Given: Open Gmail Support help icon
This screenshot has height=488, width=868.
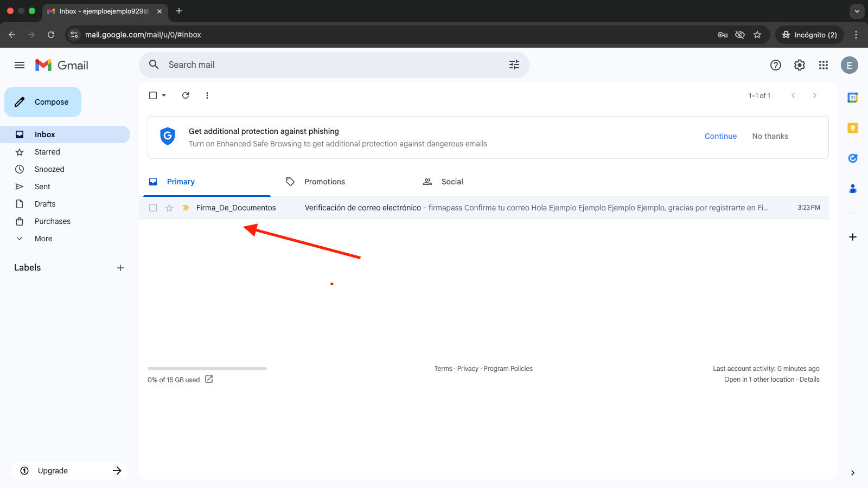Looking at the screenshot, I should [x=776, y=65].
